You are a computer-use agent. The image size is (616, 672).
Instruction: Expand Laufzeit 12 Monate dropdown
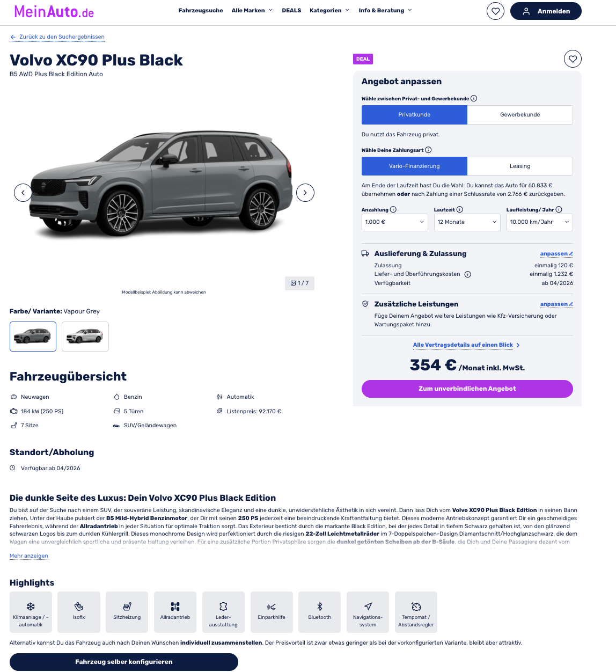coord(467,222)
